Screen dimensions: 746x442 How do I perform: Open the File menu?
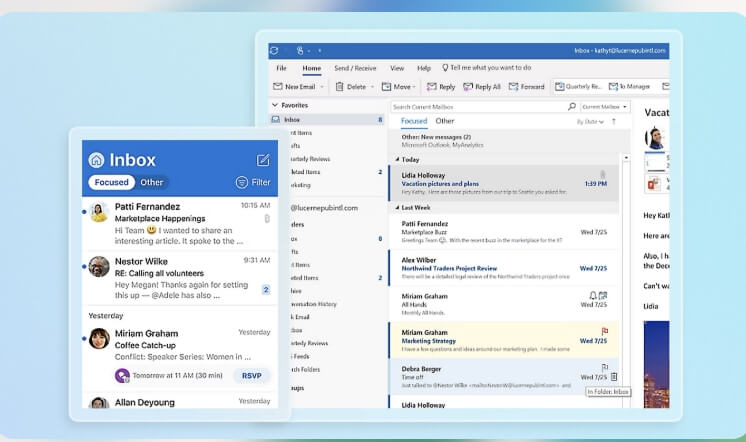click(282, 68)
